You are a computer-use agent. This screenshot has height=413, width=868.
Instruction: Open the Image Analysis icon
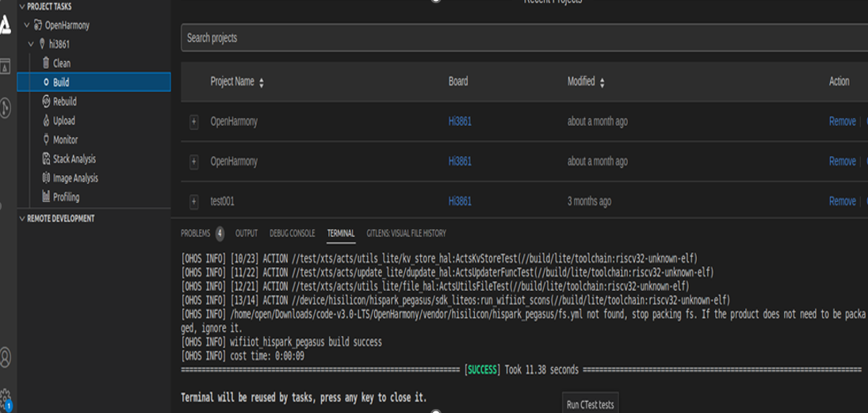(x=47, y=178)
